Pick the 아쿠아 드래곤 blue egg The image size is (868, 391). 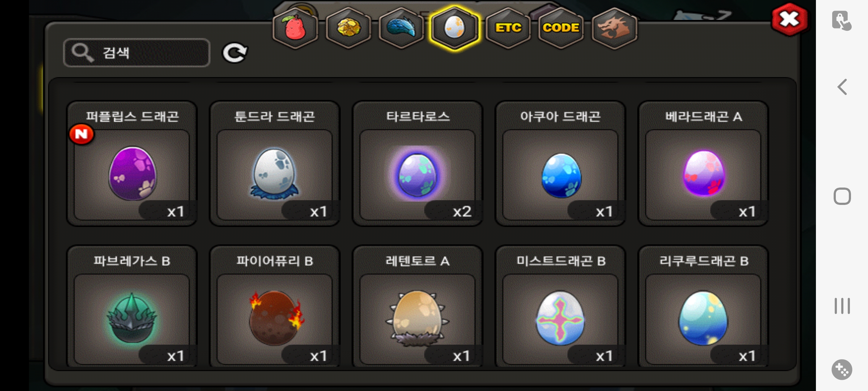(561, 164)
